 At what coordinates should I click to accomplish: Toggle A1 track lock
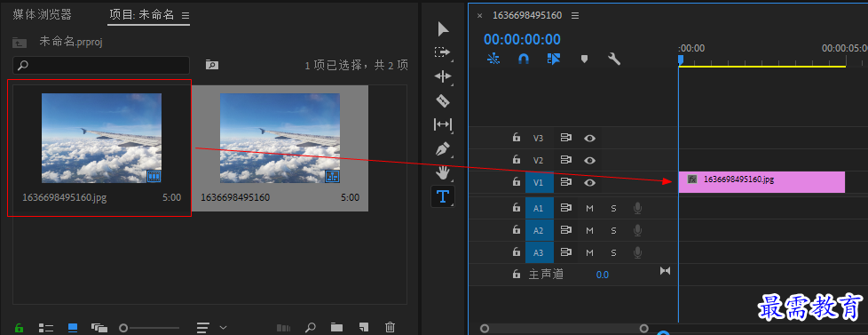point(517,208)
